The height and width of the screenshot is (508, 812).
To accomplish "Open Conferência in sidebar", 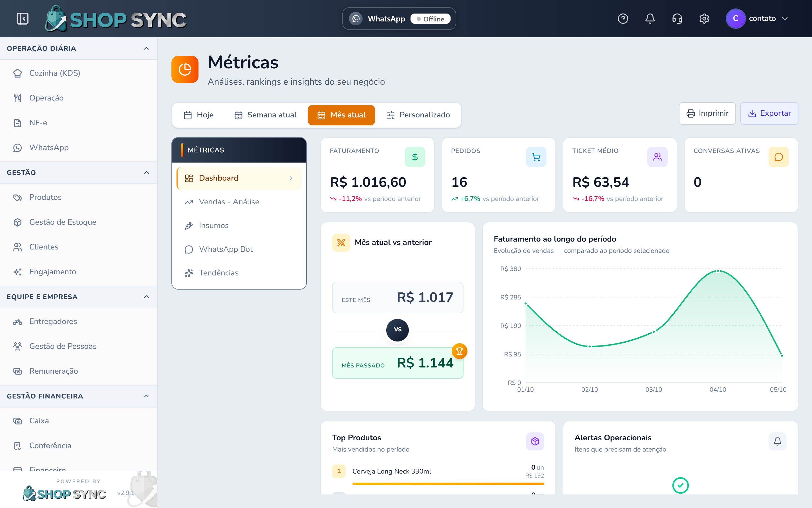I will click(78, 446).
